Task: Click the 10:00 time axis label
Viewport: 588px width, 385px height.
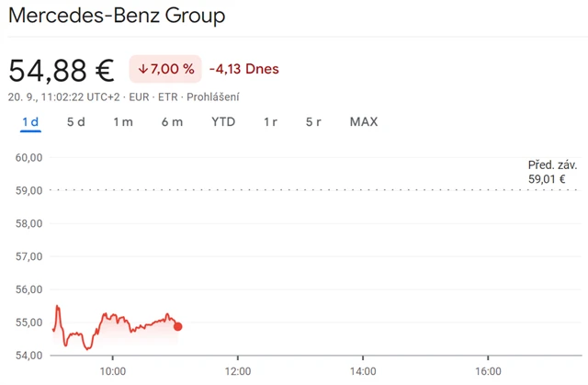Action: pyautogui.click(x=112, y=371)
